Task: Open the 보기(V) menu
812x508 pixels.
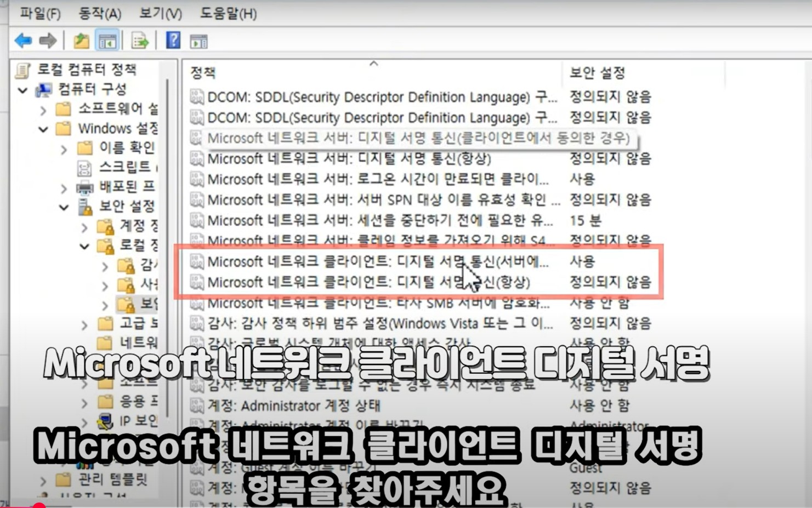Action: 160,13
